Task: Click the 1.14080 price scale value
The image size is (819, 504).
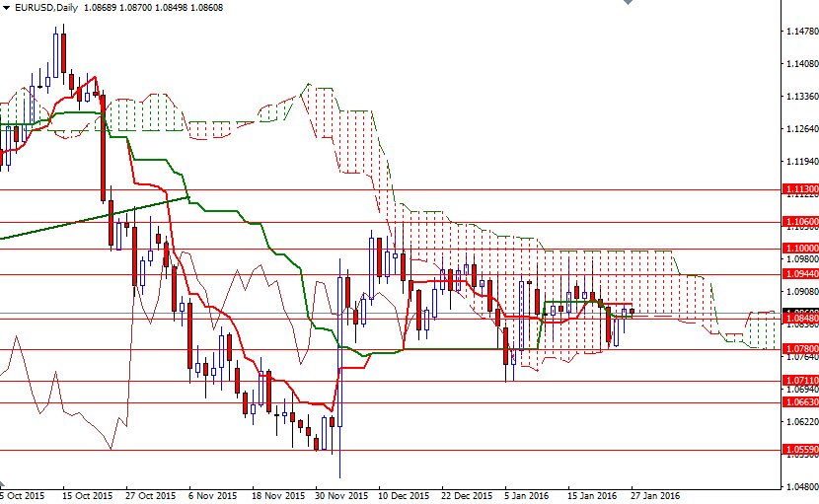Action: 802,64
